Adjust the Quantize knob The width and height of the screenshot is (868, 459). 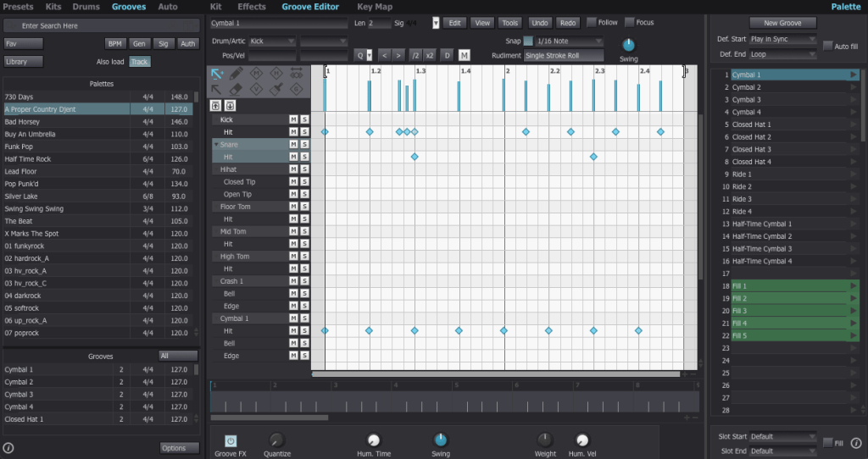pyautogui.click(x=277, y=440)
